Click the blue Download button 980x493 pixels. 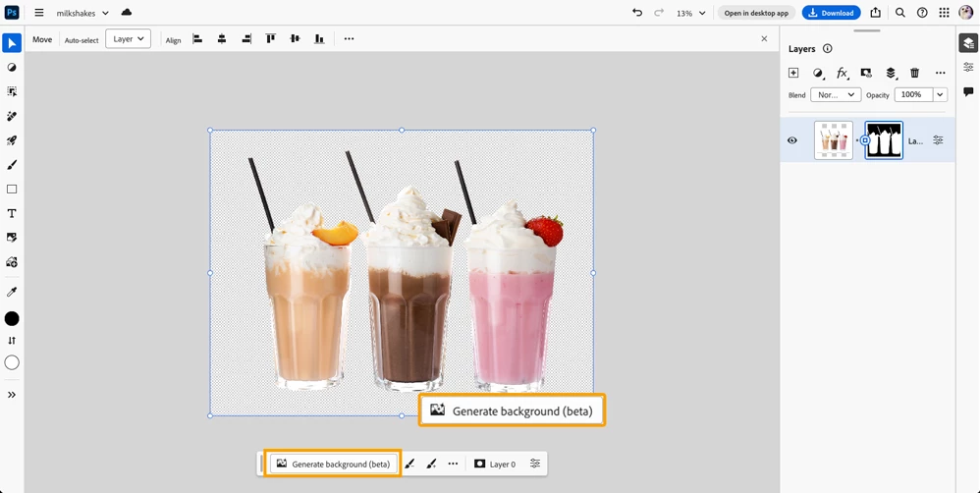click(x=832, y=13)
